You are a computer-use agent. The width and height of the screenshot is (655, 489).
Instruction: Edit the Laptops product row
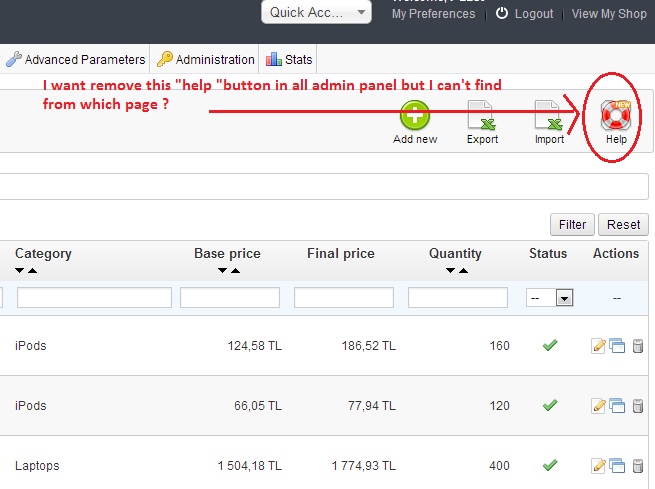click(598, 466)
